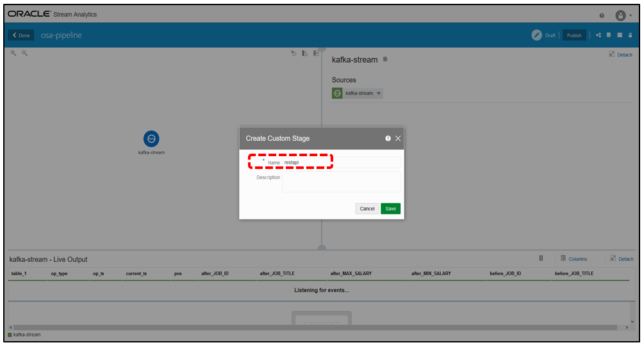This screenshot has height=345, width=644.
Task: Click the panel collapse icon in canvas toolbar
Action: click(x=316, y=53)
